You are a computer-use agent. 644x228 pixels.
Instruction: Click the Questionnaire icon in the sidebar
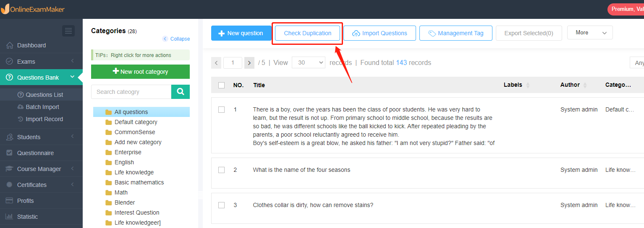tap(9, 153)
